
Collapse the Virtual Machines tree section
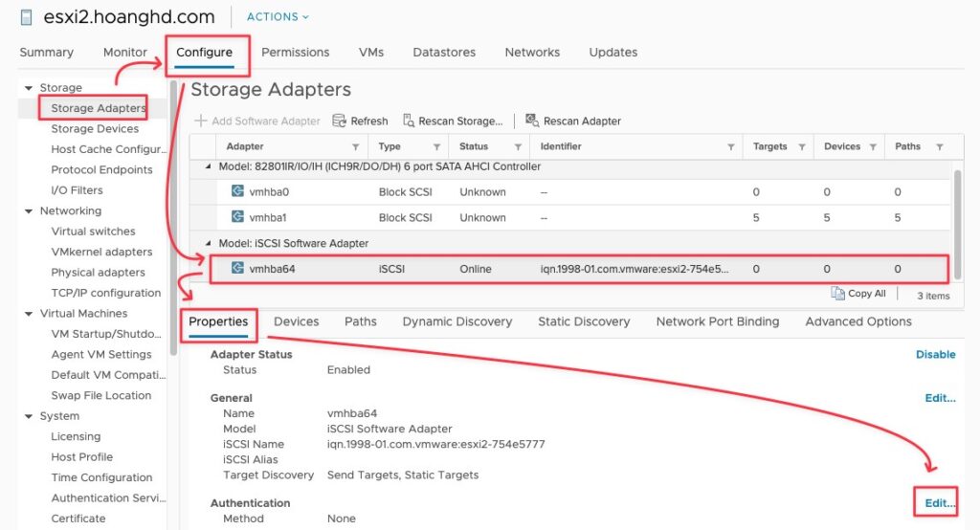[x=29, y=314]
